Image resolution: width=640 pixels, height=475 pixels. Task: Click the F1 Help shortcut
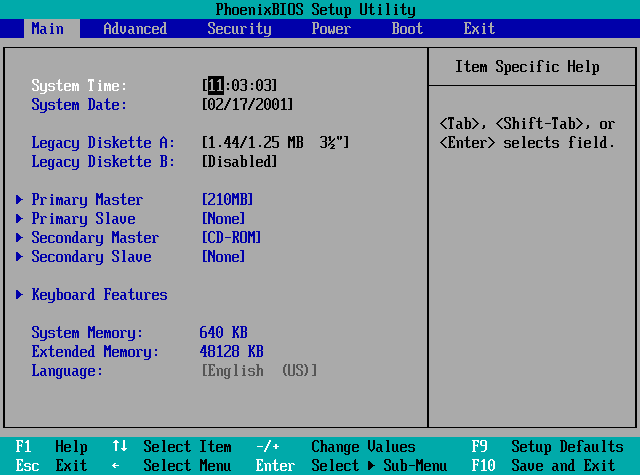[51, 447]
